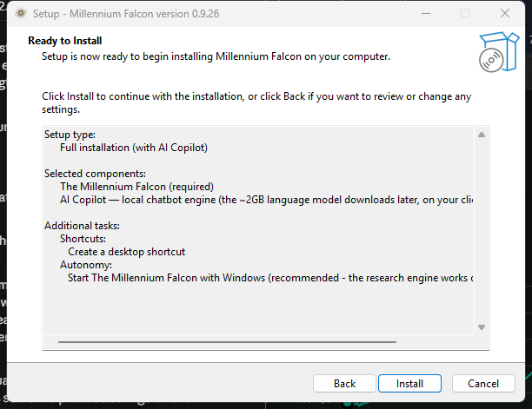Click the setup icon in title bar

pyautogui.click(x=21, y=14)
